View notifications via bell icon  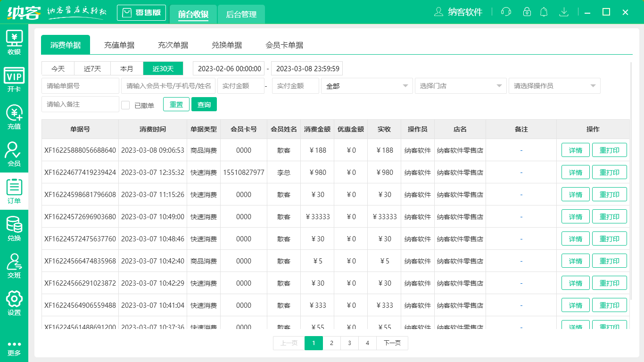click(x=544, y=12)
